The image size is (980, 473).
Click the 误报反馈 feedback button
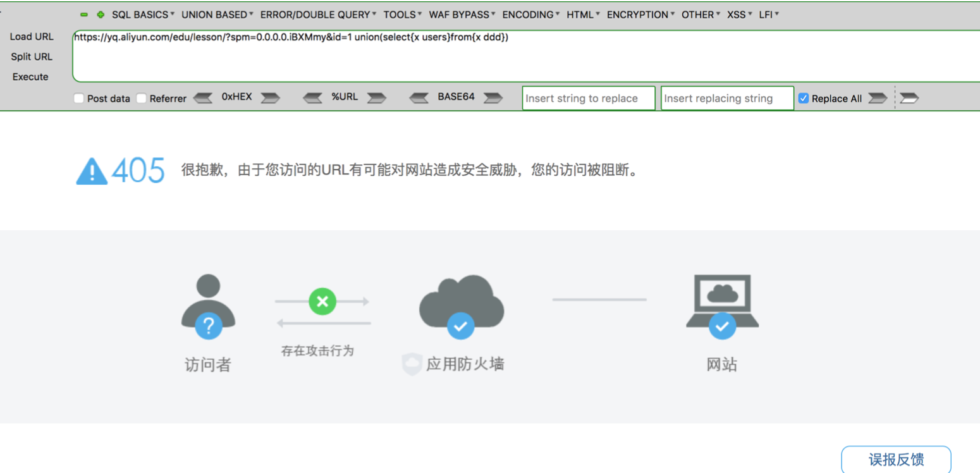tap(896, 459)
